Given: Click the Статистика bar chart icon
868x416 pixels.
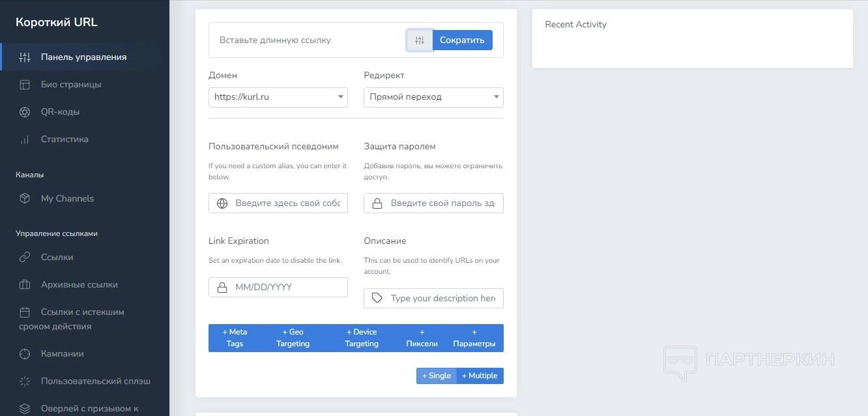Looking at the screenshot, I should [25, 140].
